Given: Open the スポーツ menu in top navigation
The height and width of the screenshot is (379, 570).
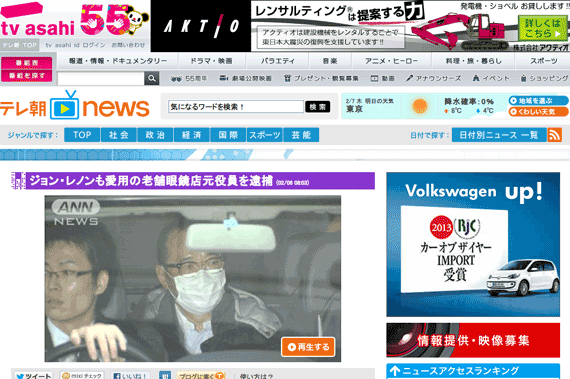Looking at the screenshot, I should 543,61.
